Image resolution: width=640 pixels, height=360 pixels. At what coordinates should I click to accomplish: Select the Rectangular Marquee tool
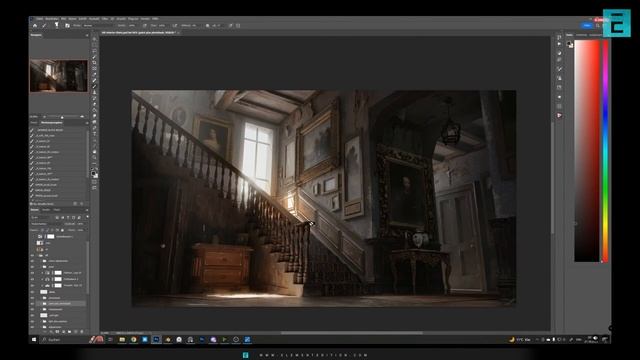94,45
